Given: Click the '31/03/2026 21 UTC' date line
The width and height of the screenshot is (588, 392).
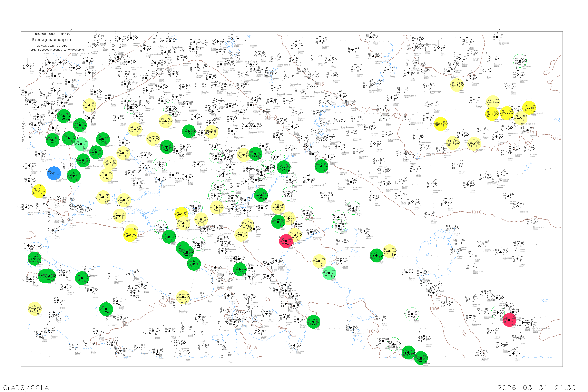Looking at the screenshot, I should [52, 46].
